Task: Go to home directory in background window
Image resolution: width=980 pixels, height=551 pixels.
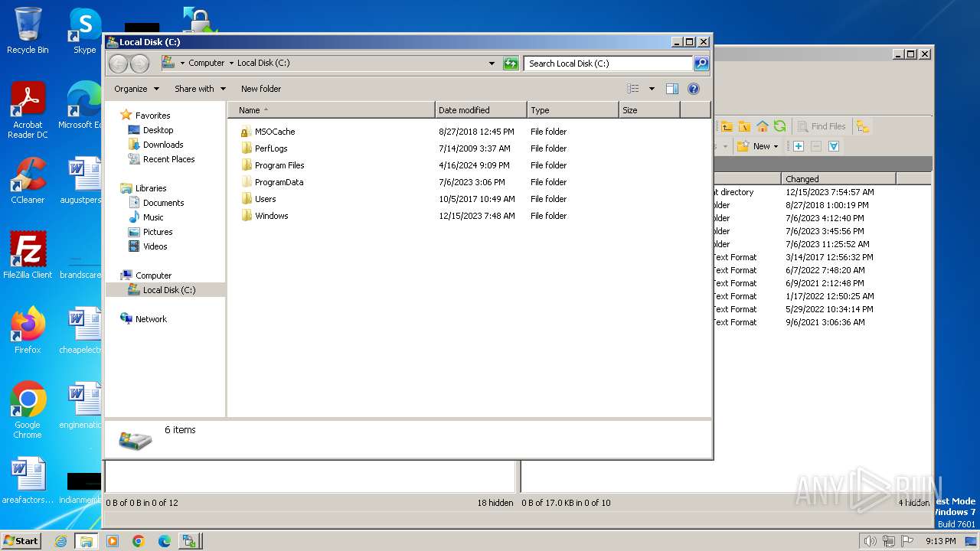Action: point(763,126)
